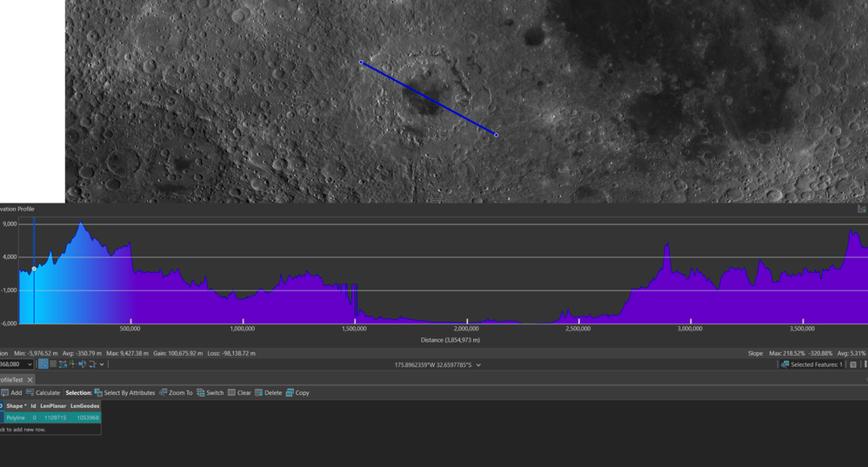Switch to the ProfileTest table tab
The height and width of the screenshot is (467, 868).
pyautogui.click(x=11, y=379)
